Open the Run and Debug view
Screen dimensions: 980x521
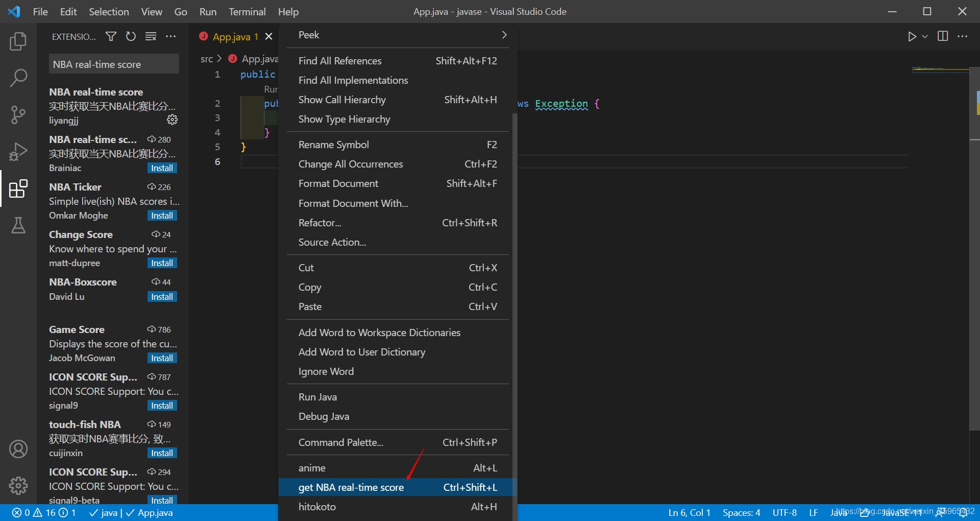tap(18, 152)
